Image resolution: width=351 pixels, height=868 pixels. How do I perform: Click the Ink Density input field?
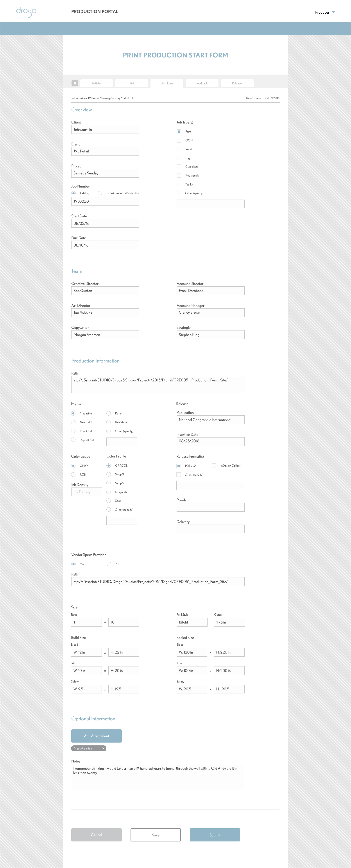point(86,492)
